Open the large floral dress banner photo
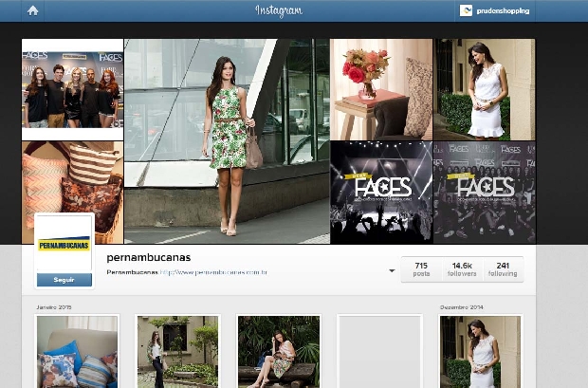The width and height of the screenshot is (588, 388). pyautogui.click(x=227, y=141)
